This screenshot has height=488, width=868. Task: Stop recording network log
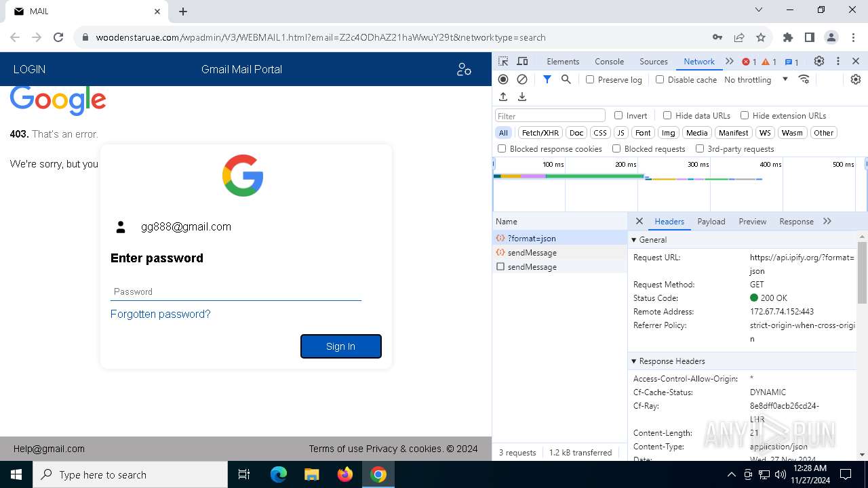pyautogui.click(x=503, y=79)
